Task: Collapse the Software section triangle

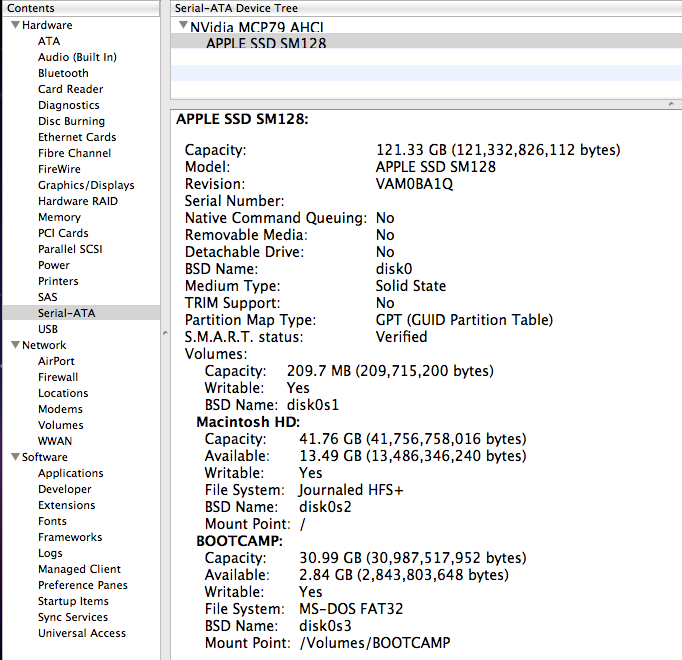Action: [x=15, y=456]
